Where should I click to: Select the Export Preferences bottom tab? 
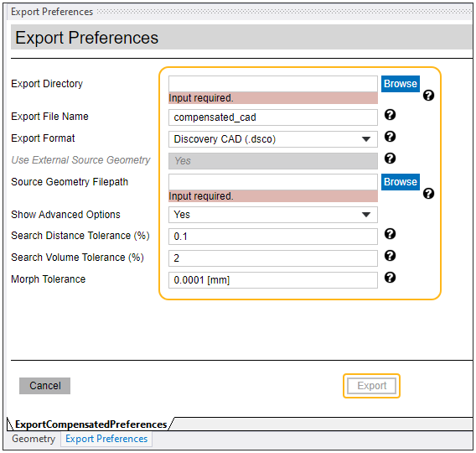(x=106, y=439)
